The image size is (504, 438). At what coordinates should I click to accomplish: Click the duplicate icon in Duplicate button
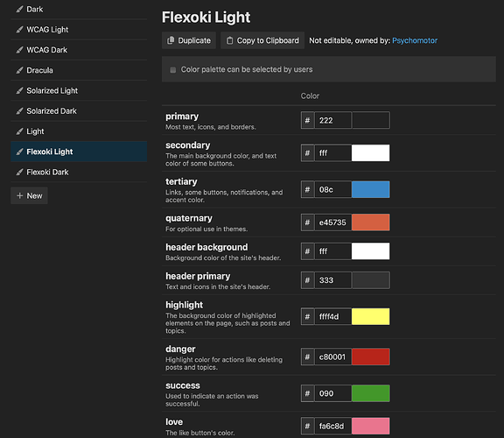[171, 40]
